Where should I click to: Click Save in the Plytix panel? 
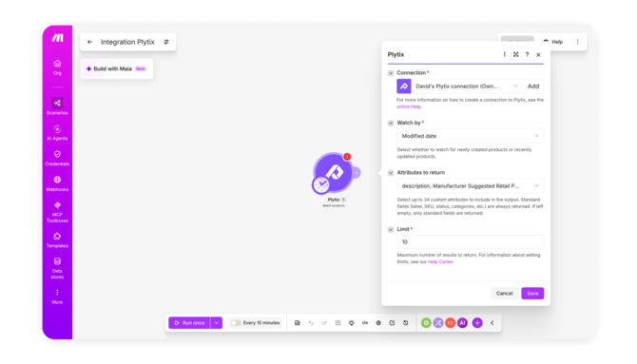click(x=532, y=294)
